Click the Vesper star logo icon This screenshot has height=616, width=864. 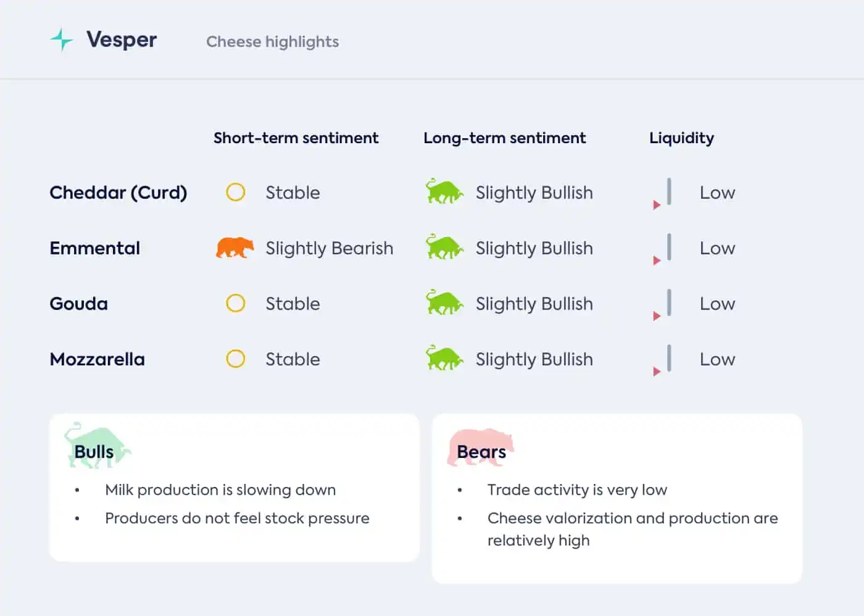(61, 40)
